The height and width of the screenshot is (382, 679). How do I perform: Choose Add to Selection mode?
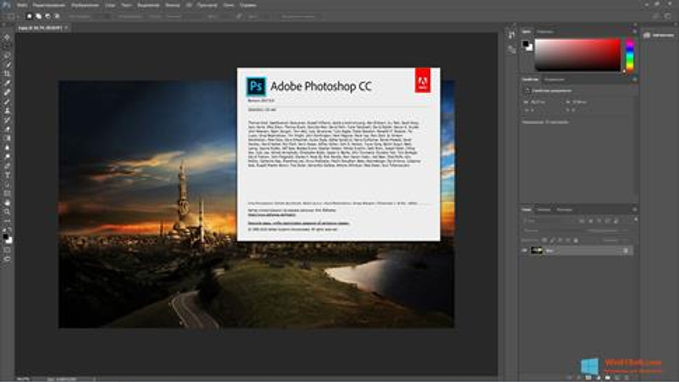tap(39, 16)
